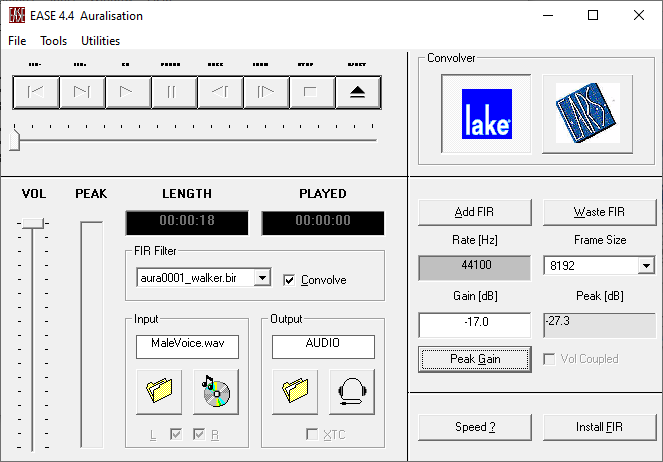Click the AUDIO output field
This screenshot has width=663, height=462.
[x=323, y=347]
